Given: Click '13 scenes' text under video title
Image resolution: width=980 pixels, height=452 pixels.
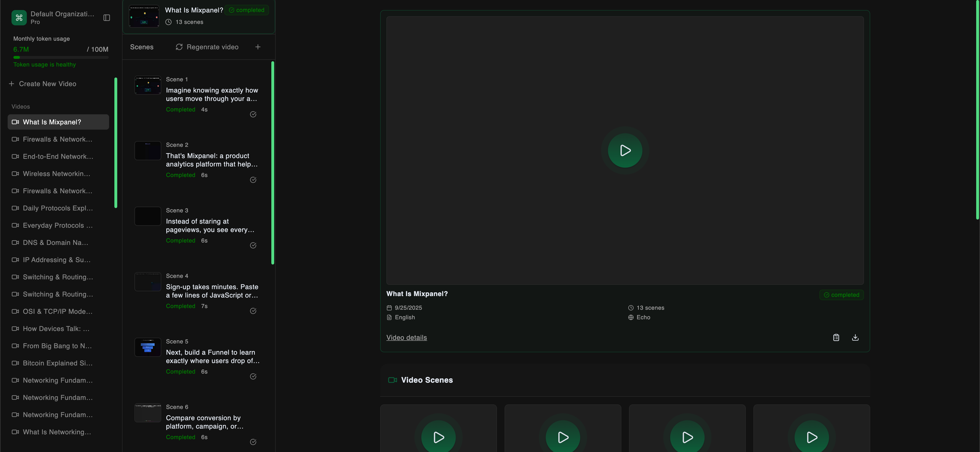Looking at the screenshot, I should coord(651,308).
